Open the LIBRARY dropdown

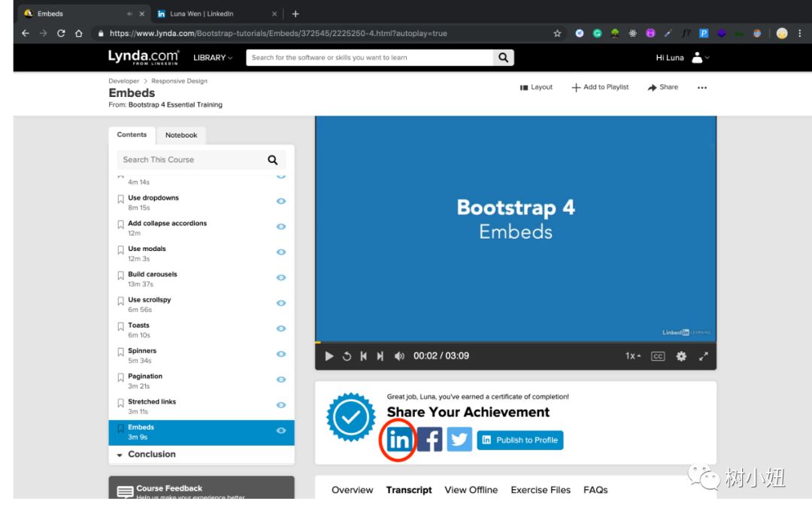[x=213, y=57]
